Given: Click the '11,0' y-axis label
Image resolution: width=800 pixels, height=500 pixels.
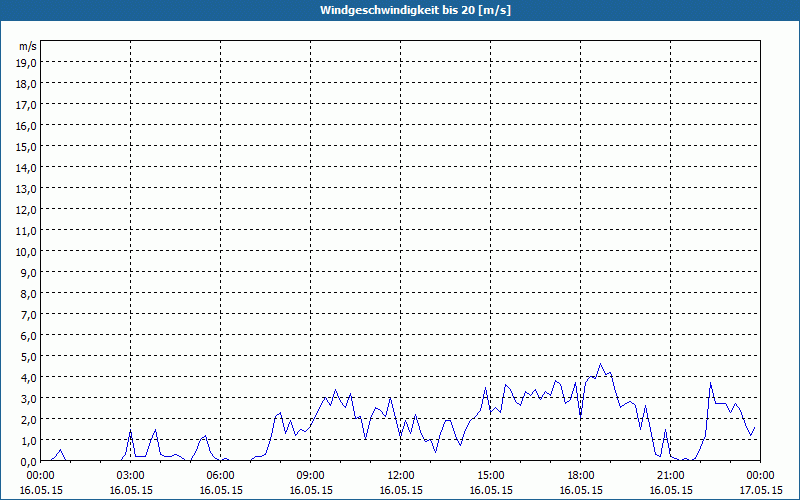Looking at the screenshot, I should (x=26, y=230).
